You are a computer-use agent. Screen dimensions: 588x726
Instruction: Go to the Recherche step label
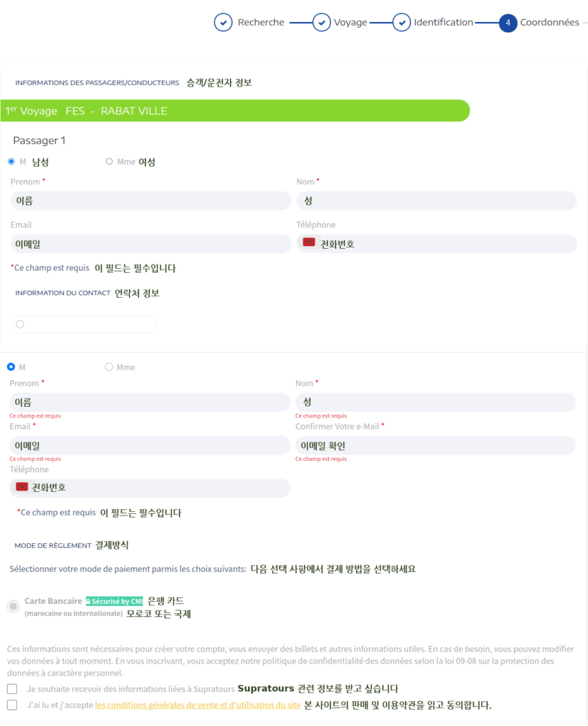pos(261,23)
